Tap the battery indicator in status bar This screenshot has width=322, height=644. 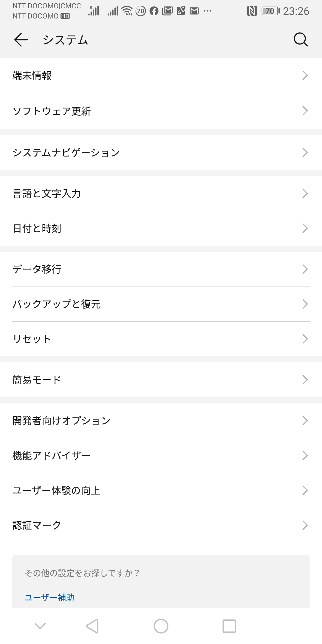point(270,11)
